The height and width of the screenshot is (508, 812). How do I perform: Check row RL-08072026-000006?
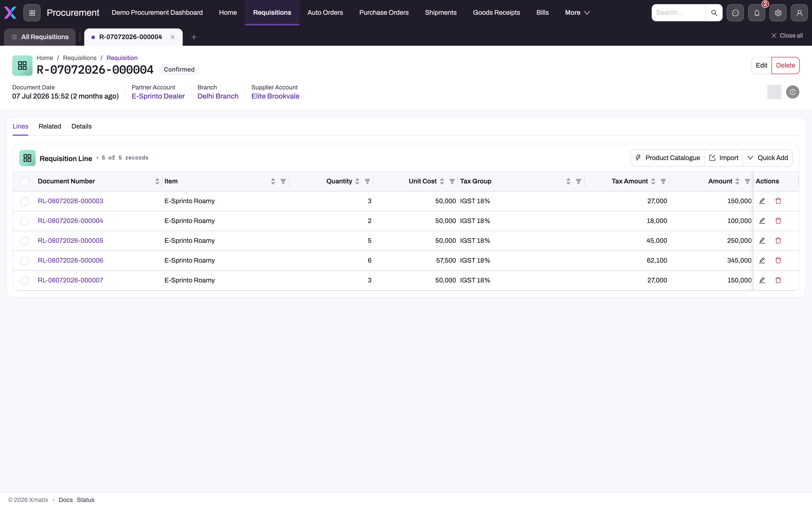(x=25, y=261)
